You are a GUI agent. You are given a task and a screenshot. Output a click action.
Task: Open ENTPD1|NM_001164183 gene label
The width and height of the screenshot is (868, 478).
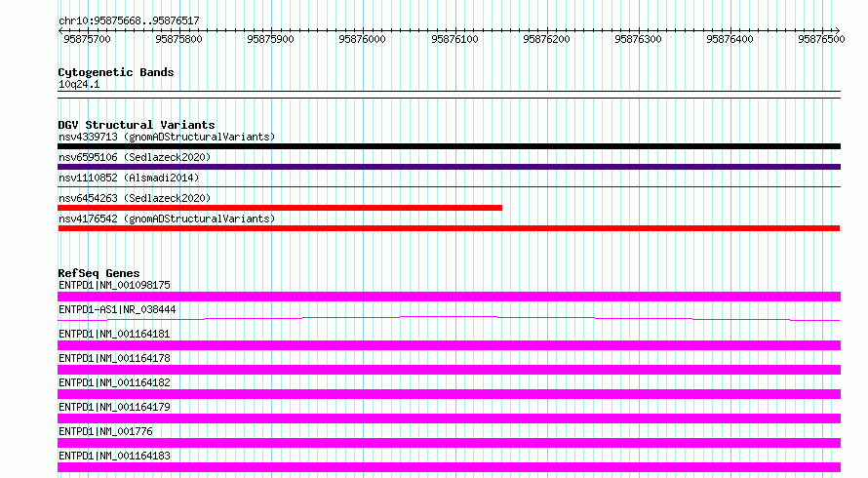coord(114,456)
